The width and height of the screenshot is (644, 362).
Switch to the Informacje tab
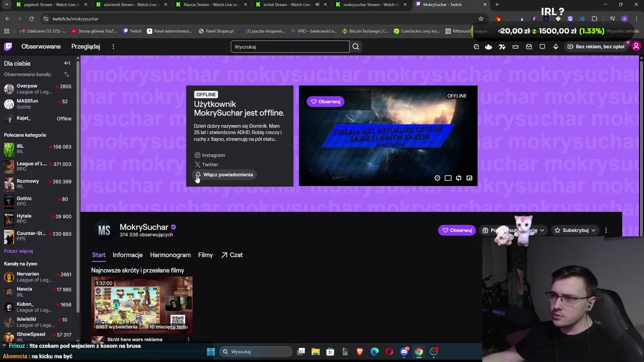[128, 255]
